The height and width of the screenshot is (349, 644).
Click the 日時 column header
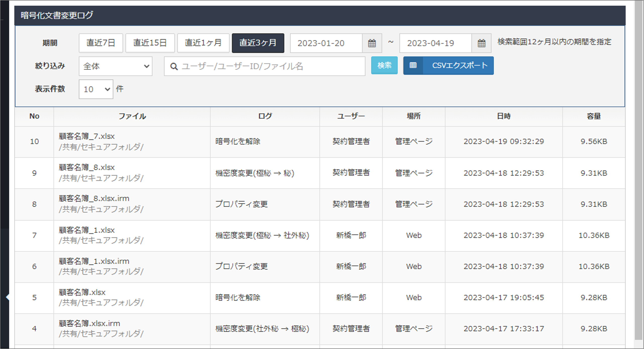pyautogui.click(x=504, y=116)
